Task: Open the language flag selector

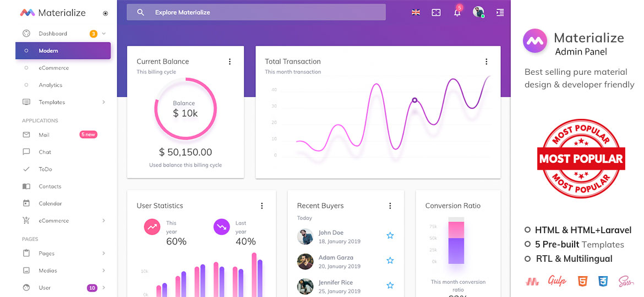Action: [416, 12]
